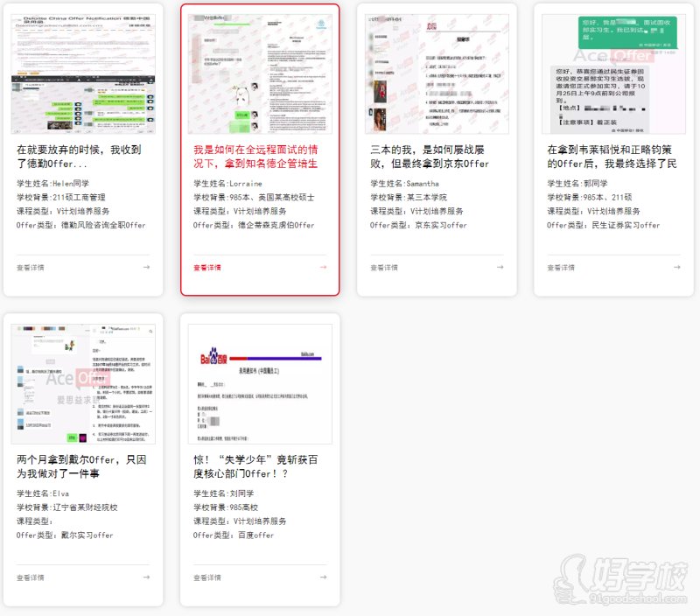Click 查看详情 under Samantha's 京东 story
This screenshot has width=700, height=616.
[384, 267]
